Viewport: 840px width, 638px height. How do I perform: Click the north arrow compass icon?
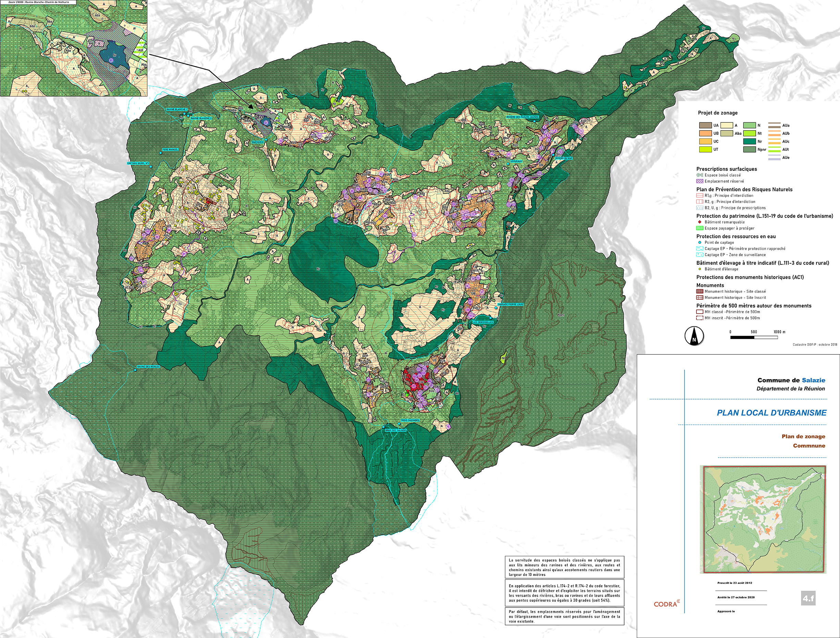point(694,336)
